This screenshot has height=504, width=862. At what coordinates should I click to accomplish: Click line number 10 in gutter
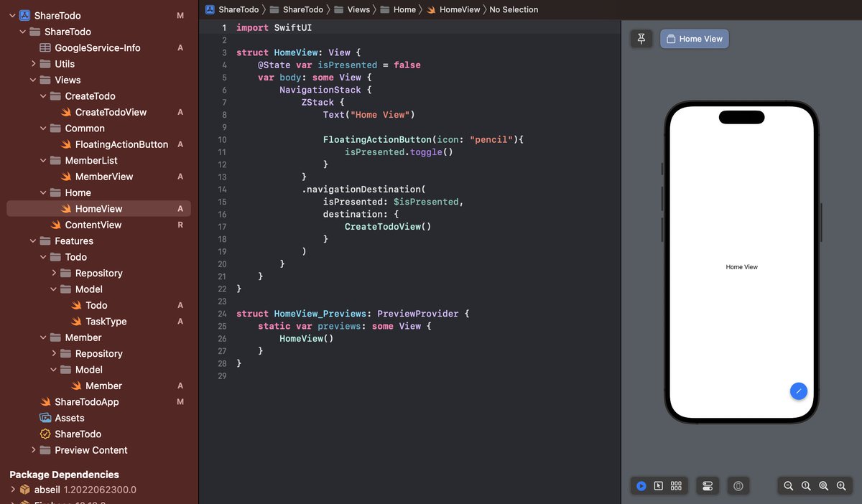pos(221,140)
